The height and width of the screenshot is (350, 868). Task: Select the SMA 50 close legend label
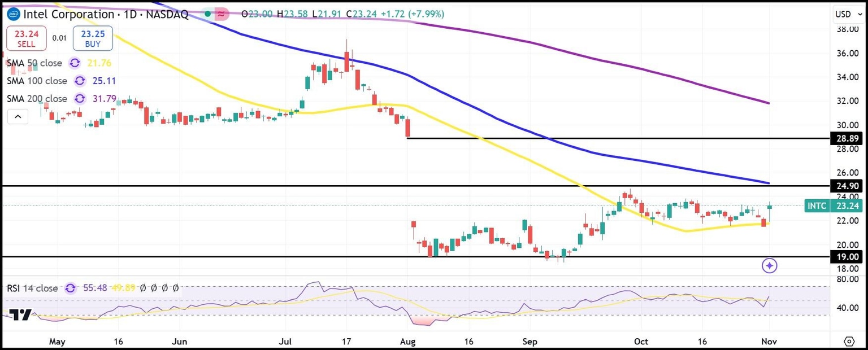(x=34, y=63)
